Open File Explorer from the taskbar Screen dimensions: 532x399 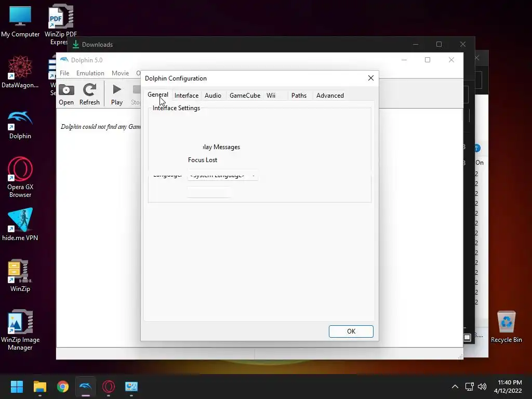pos(39,387)
